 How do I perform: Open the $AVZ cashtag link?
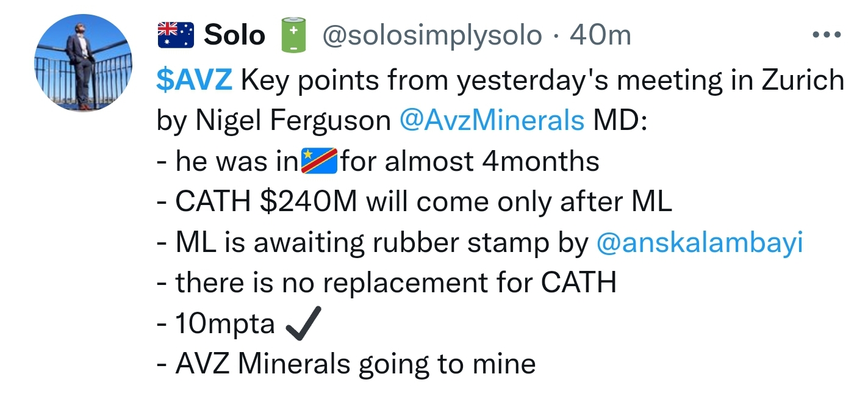pos(195,80)
